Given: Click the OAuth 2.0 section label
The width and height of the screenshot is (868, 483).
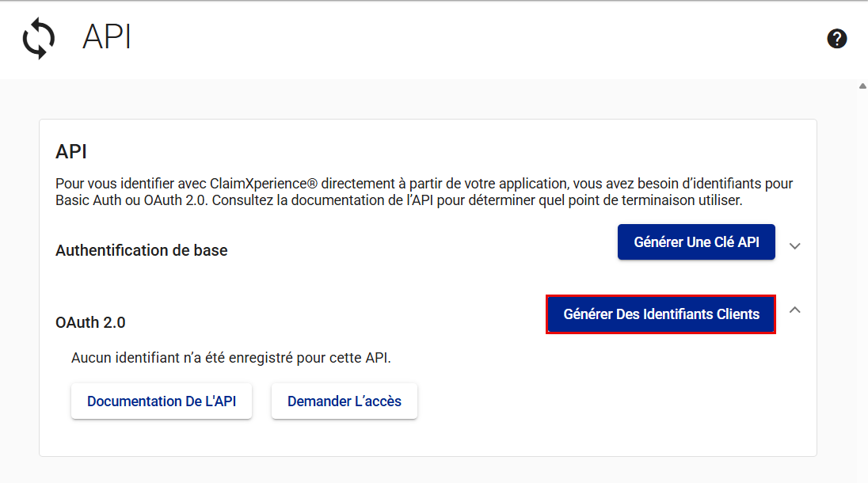Looking at the screenshot, I should pos(90,322).
